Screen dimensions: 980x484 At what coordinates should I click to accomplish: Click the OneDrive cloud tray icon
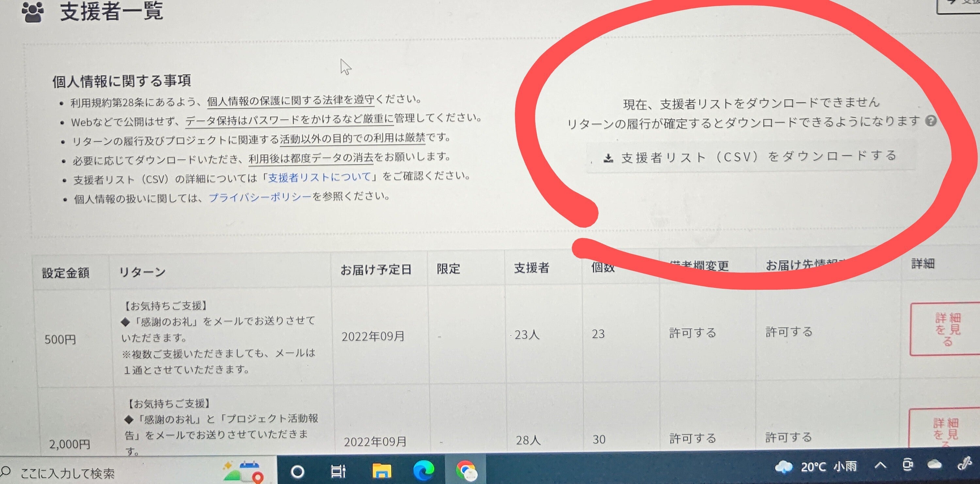[934, 465]
